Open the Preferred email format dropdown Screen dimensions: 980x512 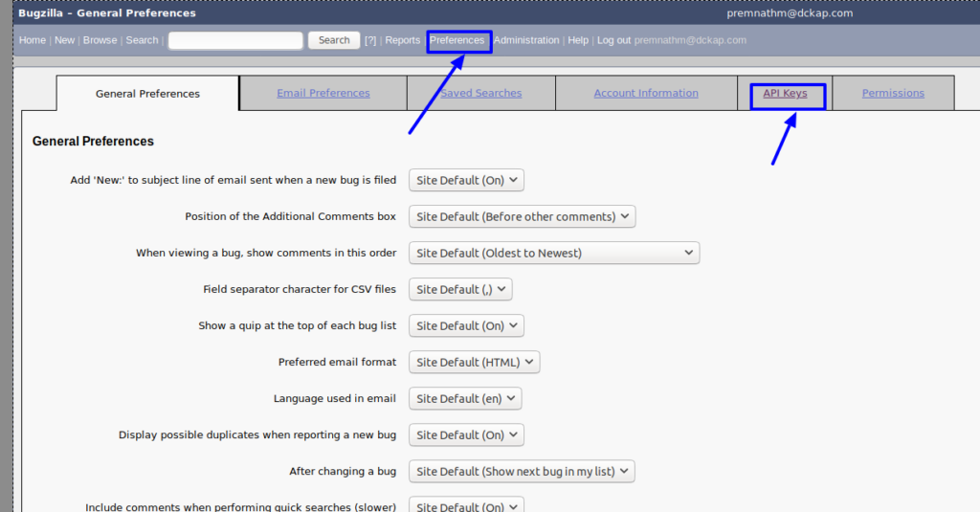point(474,362)
